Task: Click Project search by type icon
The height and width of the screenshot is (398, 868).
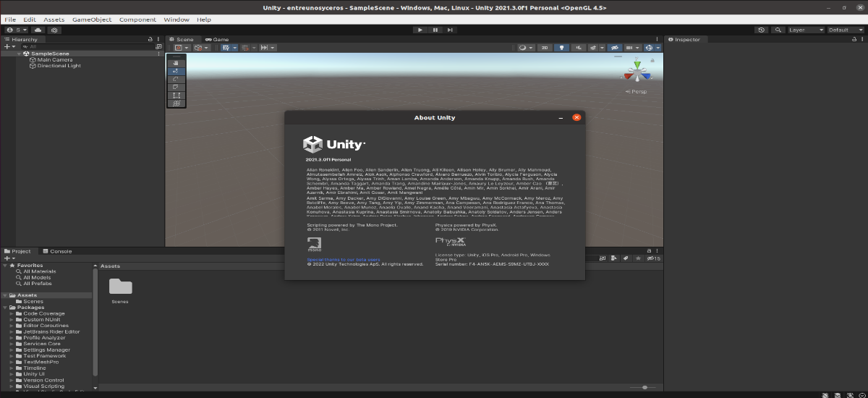Action: coord(614,258)
